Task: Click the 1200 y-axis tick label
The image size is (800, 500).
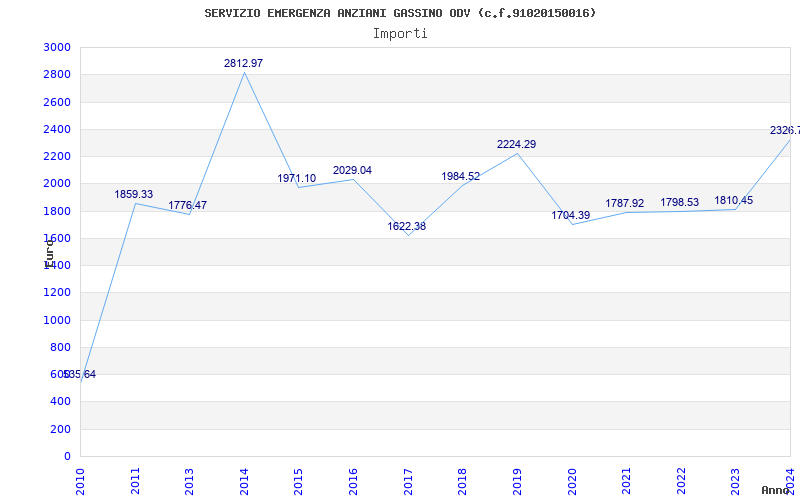Action: point(57,292)
